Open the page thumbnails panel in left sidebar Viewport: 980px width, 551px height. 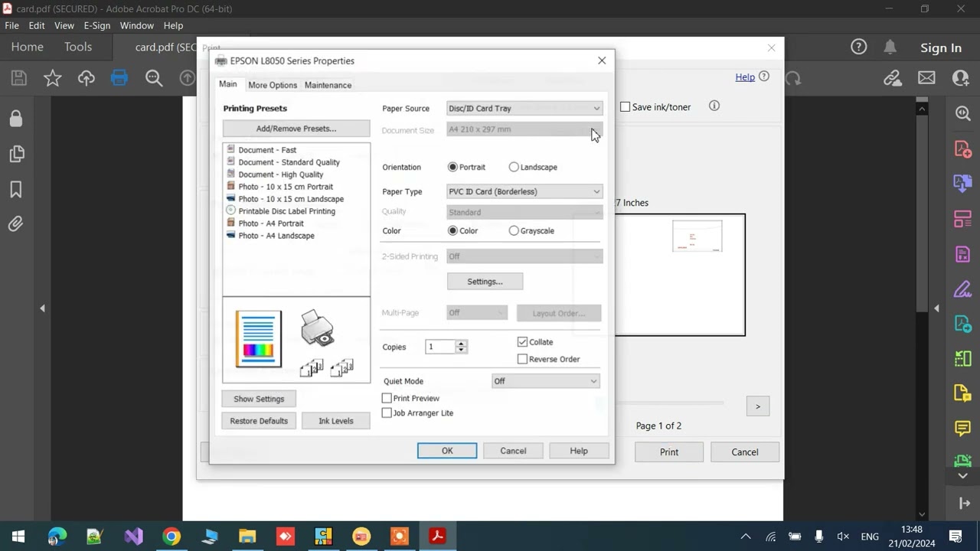16,154
